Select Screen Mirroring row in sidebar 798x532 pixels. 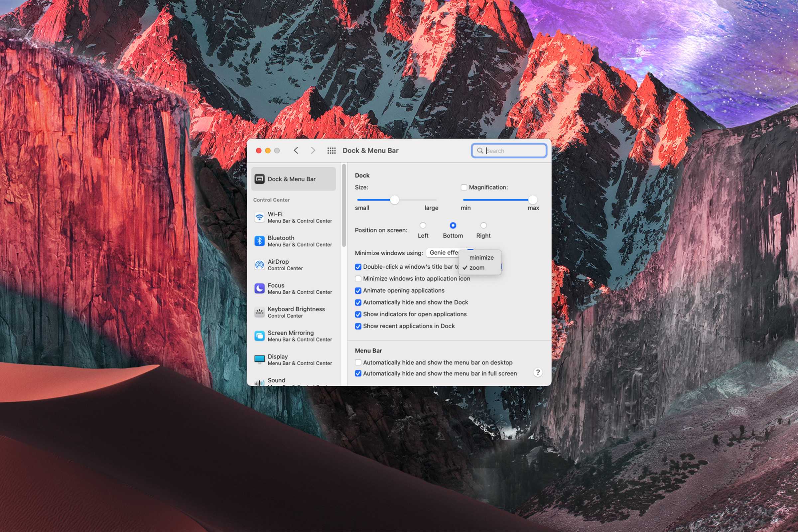tap(294, 336)
